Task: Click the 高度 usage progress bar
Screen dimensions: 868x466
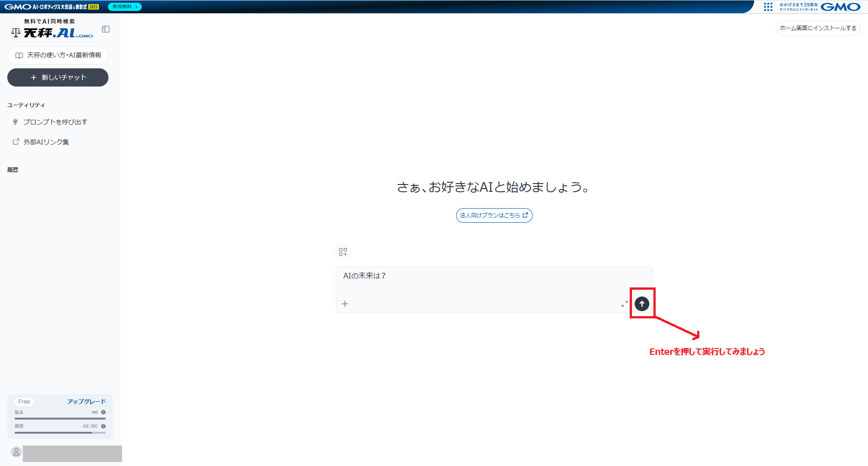Action: tap(60, 433)
